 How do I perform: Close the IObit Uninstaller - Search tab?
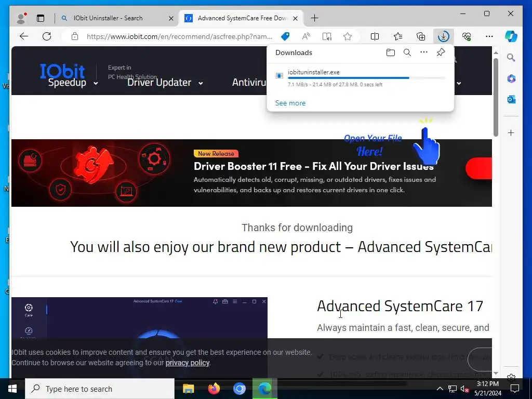pyautogui.click(x=171, y=18)
